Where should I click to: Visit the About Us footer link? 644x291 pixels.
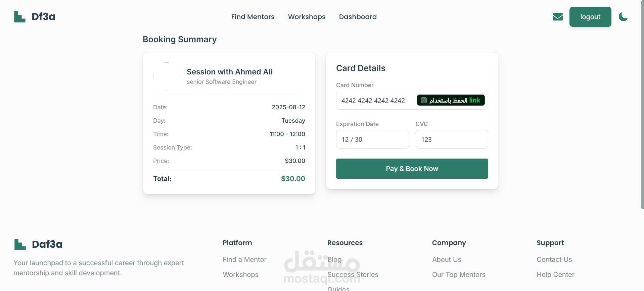[446, 259]
